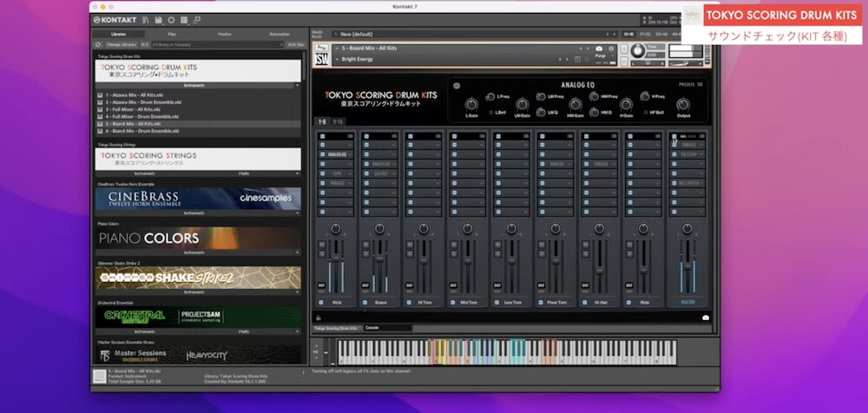868x413 pixels.
Task: Click the Analog EQ power icon
Action: (457, 85)
